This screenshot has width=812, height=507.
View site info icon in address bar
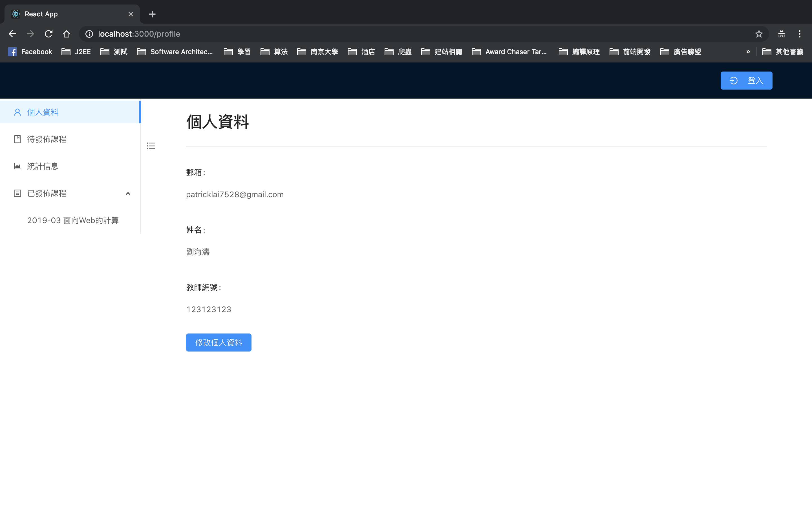pyautogui.click(x=89, y=34)
